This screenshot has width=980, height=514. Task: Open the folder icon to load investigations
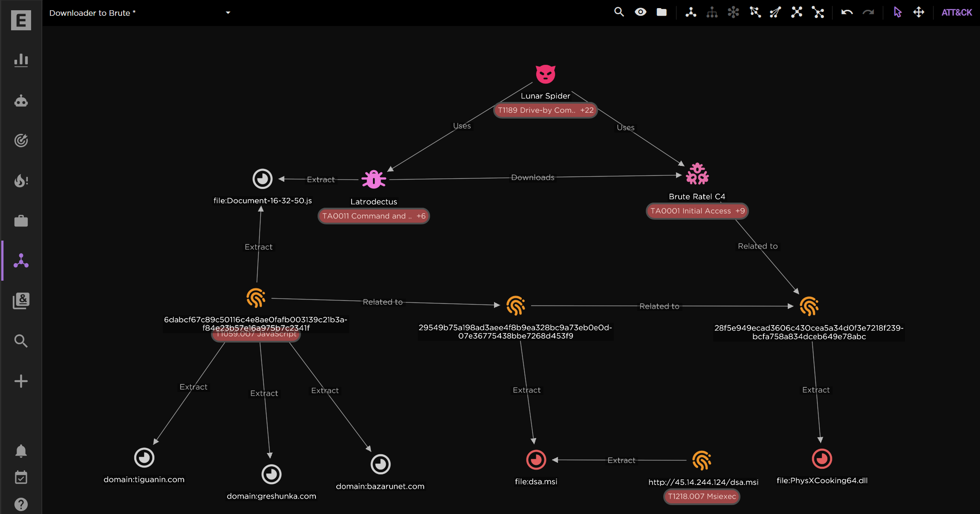[662, 12]
